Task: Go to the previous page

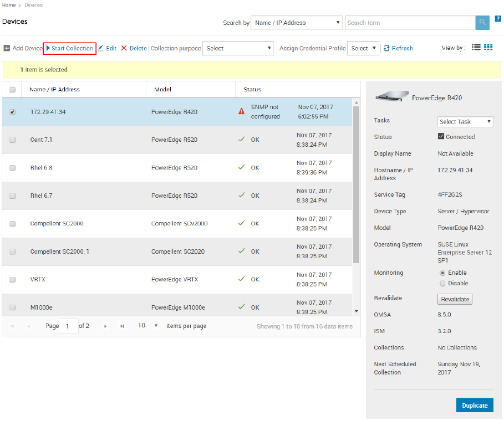Action: pos(29,326)
